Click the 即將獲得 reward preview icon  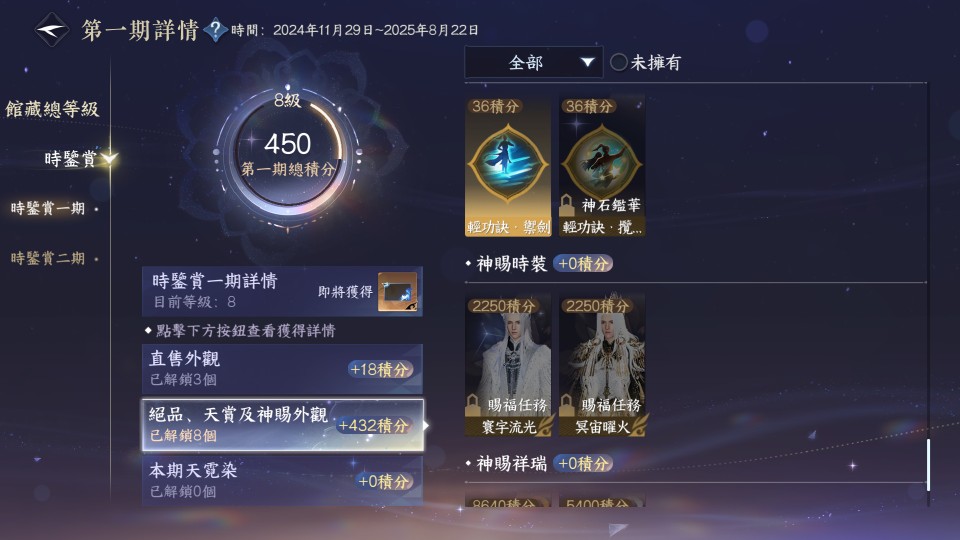tap(397, 291)
